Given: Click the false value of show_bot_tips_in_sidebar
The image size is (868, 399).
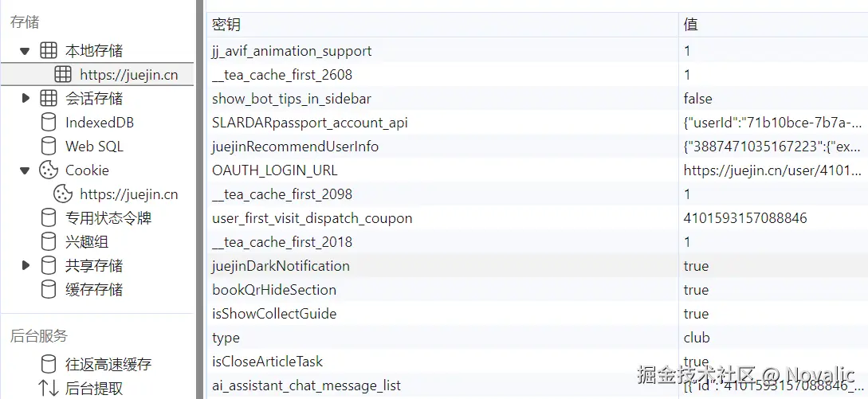Looking at the screenshot, I should (x=698, y=99).
